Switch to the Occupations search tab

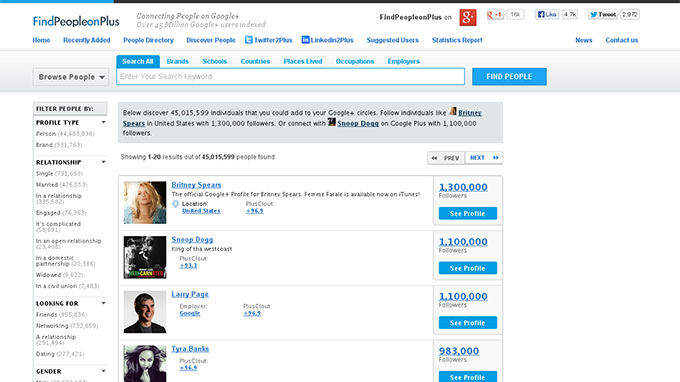click(355, 62)
